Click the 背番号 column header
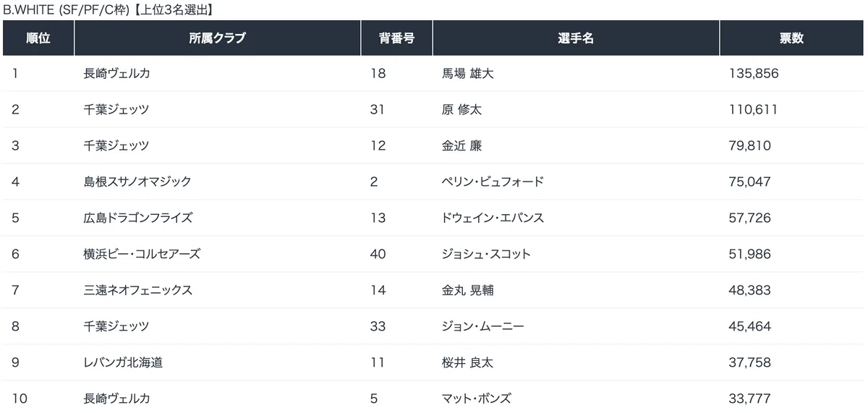Screen dimensions: 868x413 396,38
